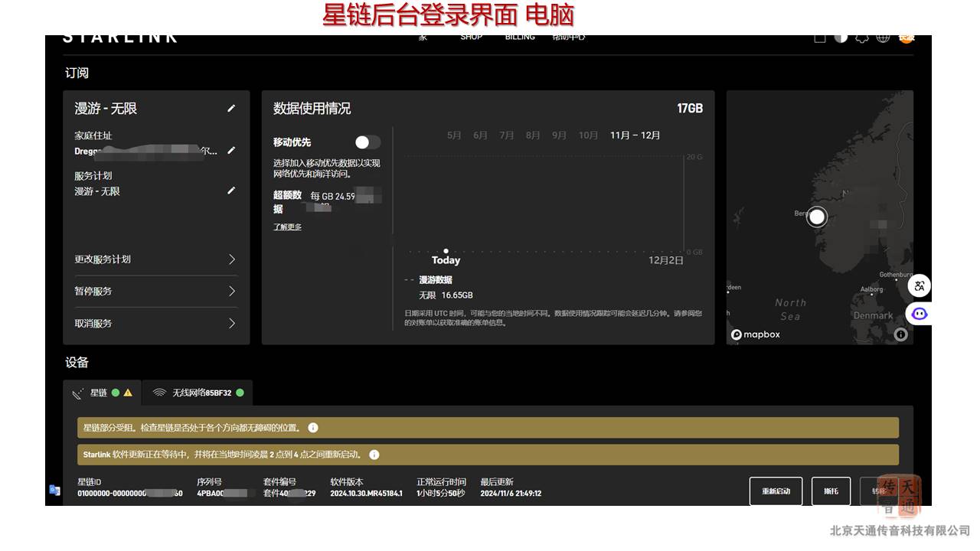This screenshot has width=980, height=551.
Task: Switch to the 无线网络85BF32 router tab
Action: click(x=198, y=393)
